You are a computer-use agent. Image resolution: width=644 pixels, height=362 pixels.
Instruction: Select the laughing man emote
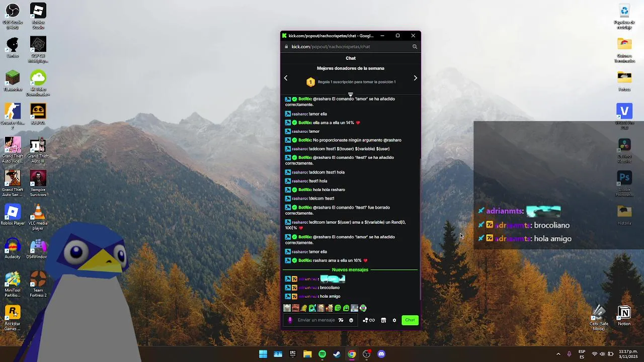click(x=295, y=308)
